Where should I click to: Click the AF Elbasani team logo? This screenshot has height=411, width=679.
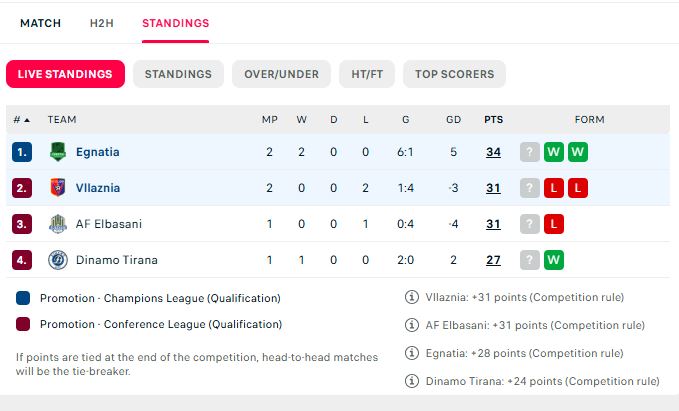coord(58,224)
